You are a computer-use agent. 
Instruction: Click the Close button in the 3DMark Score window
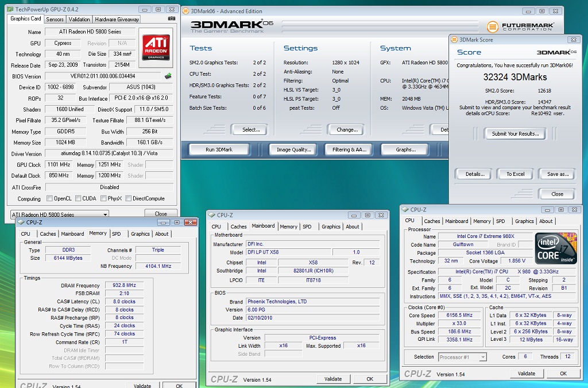557,194
